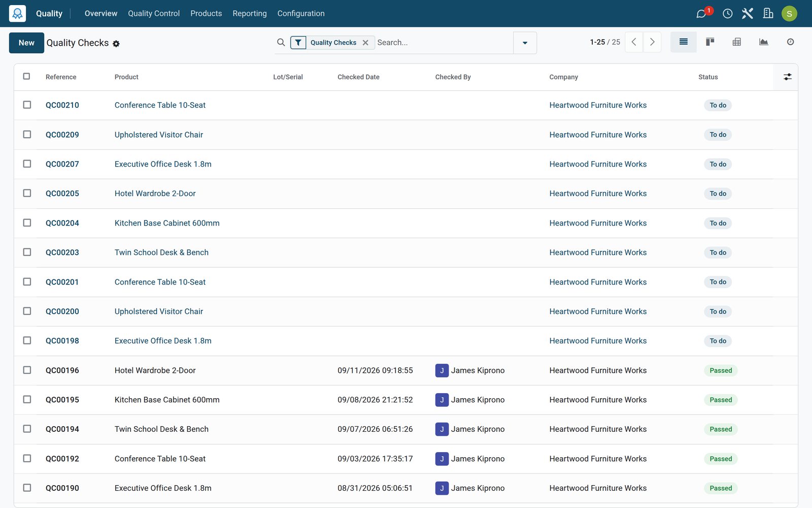Sort by the Reference column header

click(x=61, y=77)
